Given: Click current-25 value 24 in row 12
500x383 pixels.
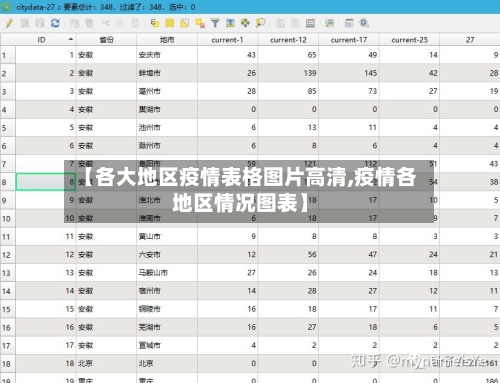Looking at the screenshot, I should click(409, 255).
